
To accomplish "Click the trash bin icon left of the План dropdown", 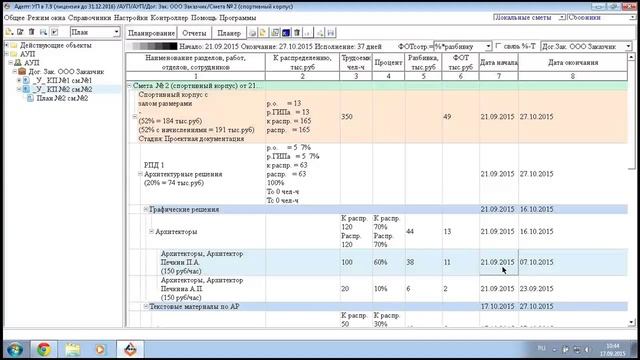I will pyautogui.click(x=31, y=32).
